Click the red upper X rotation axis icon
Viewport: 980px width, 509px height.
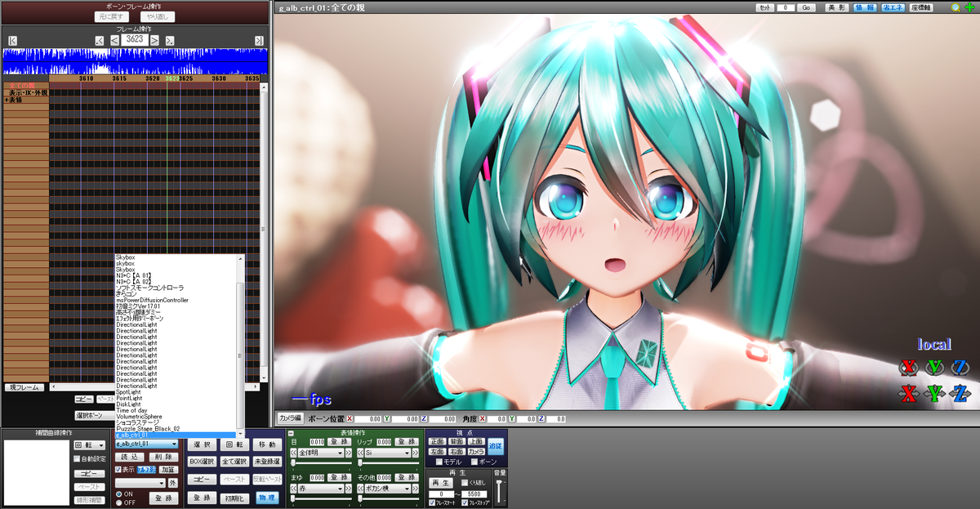(908, 366)
